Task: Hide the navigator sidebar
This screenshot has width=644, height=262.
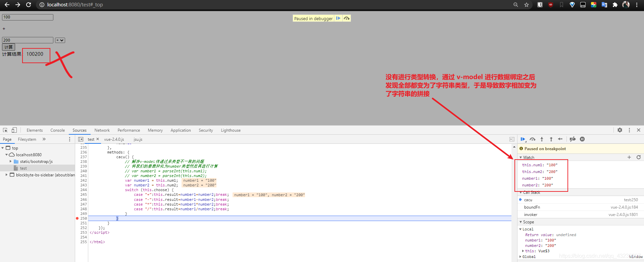Action: [81, 139]
